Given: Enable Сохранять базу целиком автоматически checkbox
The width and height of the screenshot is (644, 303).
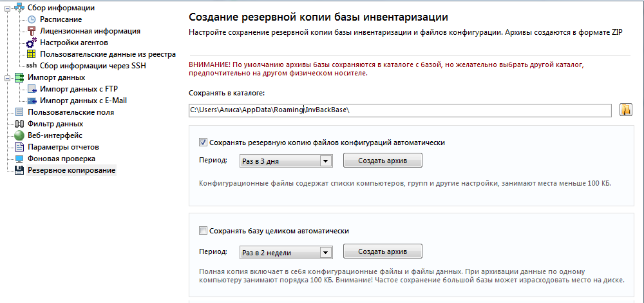Looking at the screenshot, I should [203, 231].
